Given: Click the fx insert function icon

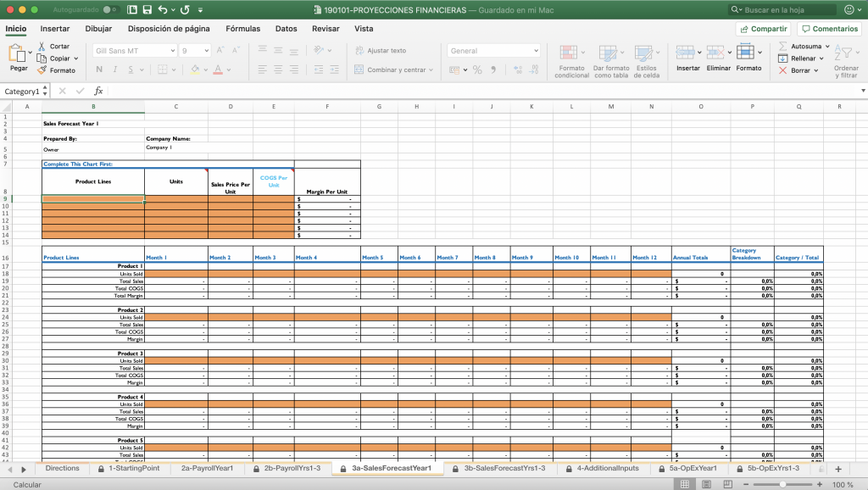Looking at the screenshot, I should (x=98, y=91).
